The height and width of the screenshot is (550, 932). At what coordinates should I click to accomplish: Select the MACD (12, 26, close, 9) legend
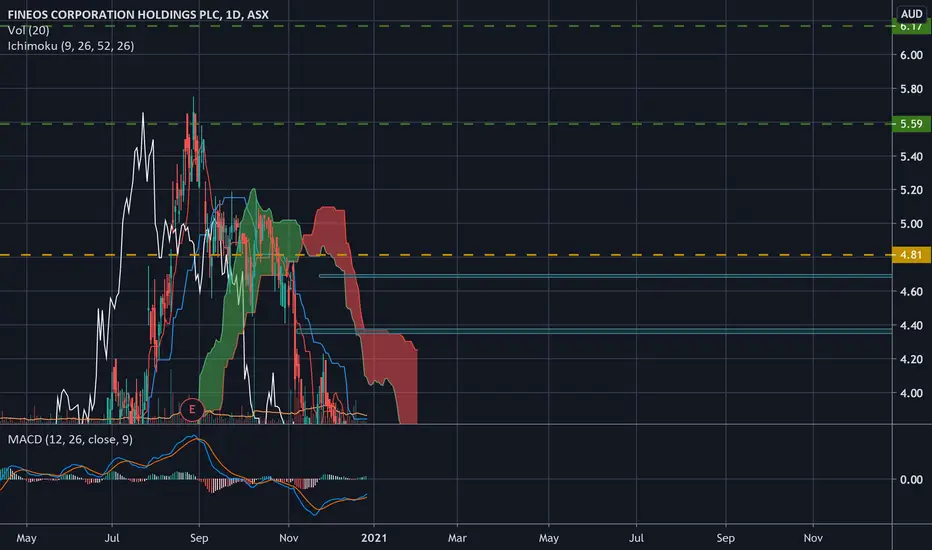pos(70,439)
